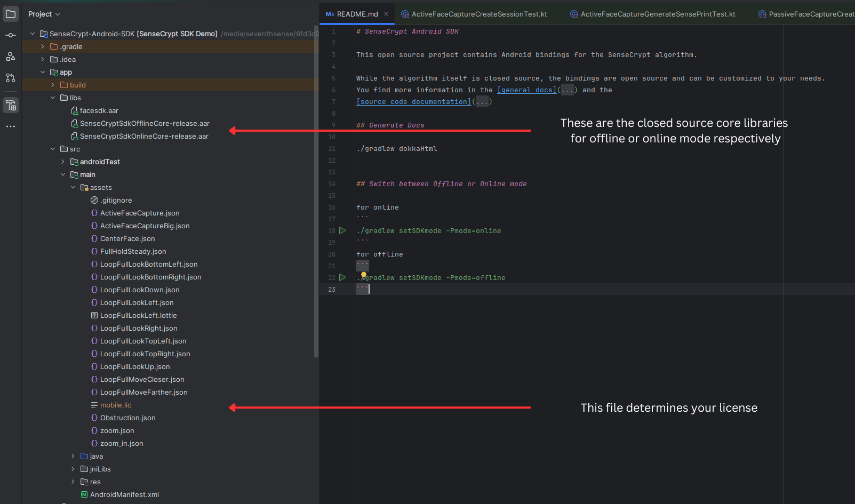Open the Project view dropdown
Image resolution: width=855 pixels, height=504 pixels.
click(44, 14)
